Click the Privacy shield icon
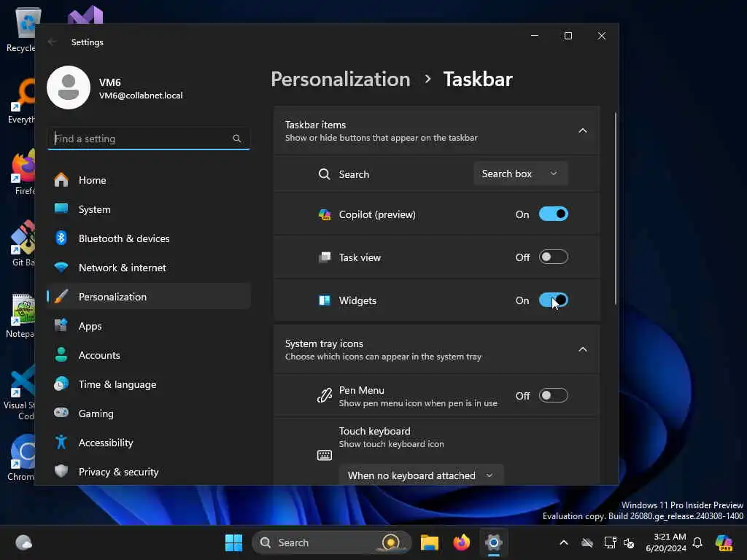The height and width of the screenshot is (560, 747). (x=61, y=471)
